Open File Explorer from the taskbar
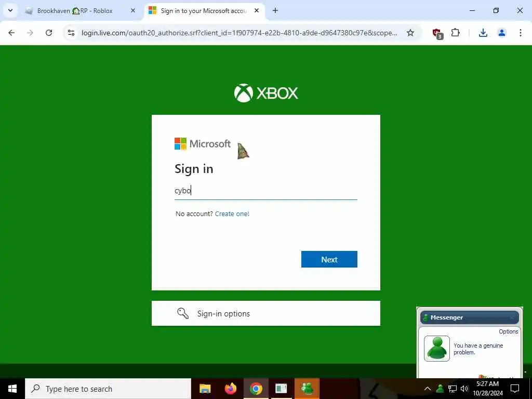This screenshot has width=532, height=399. pyautogui.click(x=205, y=389)
